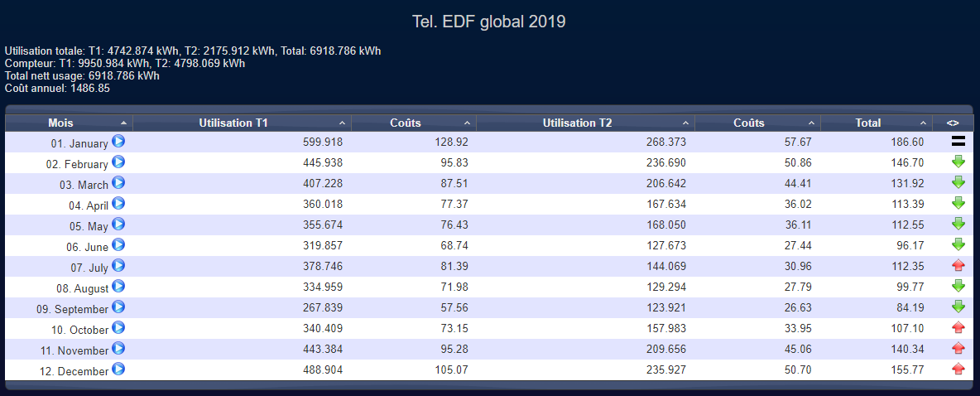Click T2 usage value 157.983
The width and height of the screenshot is (980, 396).
665,328
